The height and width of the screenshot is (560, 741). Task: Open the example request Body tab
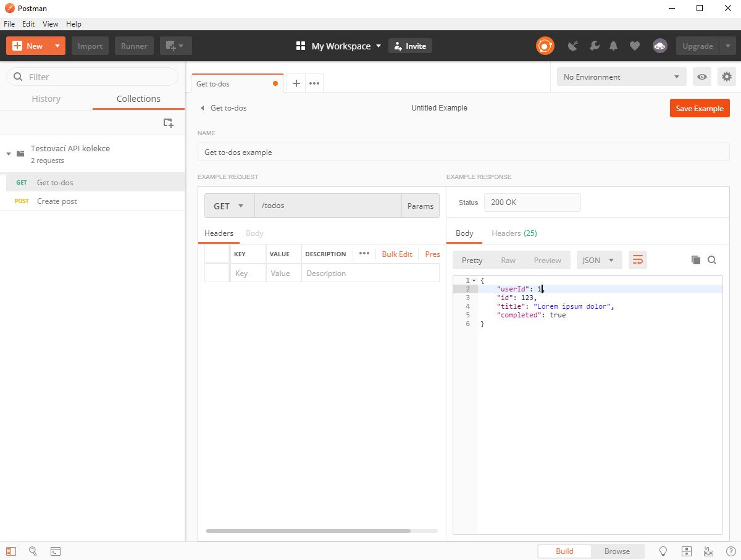point(254,233)
